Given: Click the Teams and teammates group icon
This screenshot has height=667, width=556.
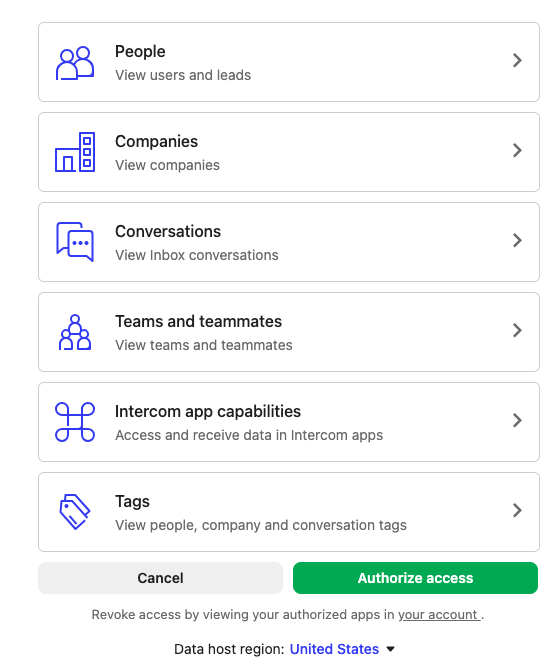Looking at the screenshot, I should (x=75, y=332).
